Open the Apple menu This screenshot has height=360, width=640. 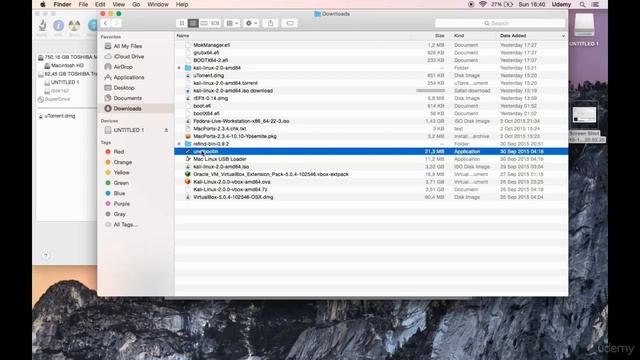click(43, 4)
